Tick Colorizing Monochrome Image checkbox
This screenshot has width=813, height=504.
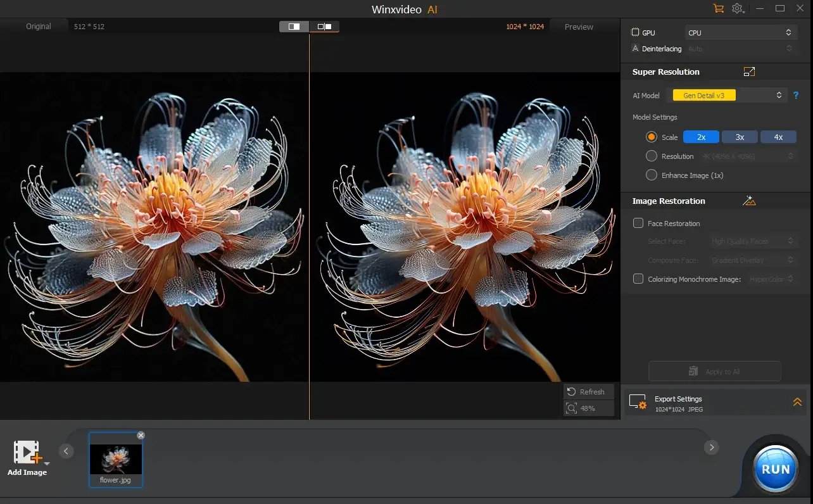tap(638, 279)
